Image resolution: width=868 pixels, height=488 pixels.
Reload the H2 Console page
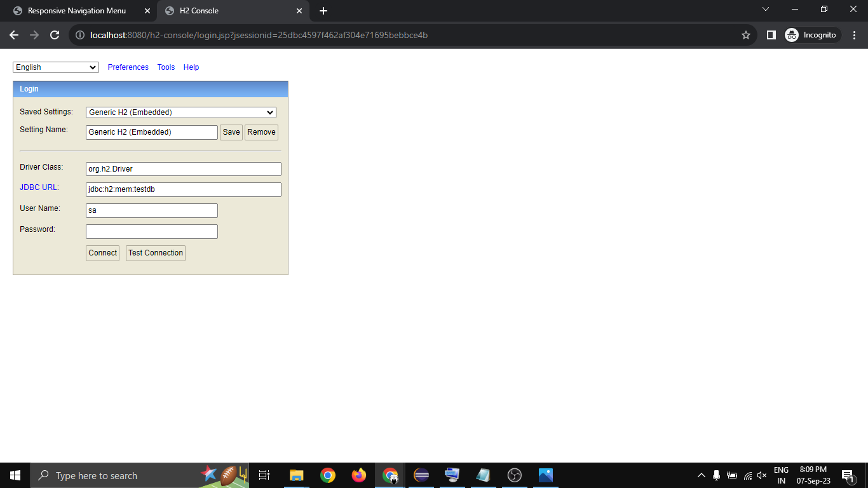(55, 35)
